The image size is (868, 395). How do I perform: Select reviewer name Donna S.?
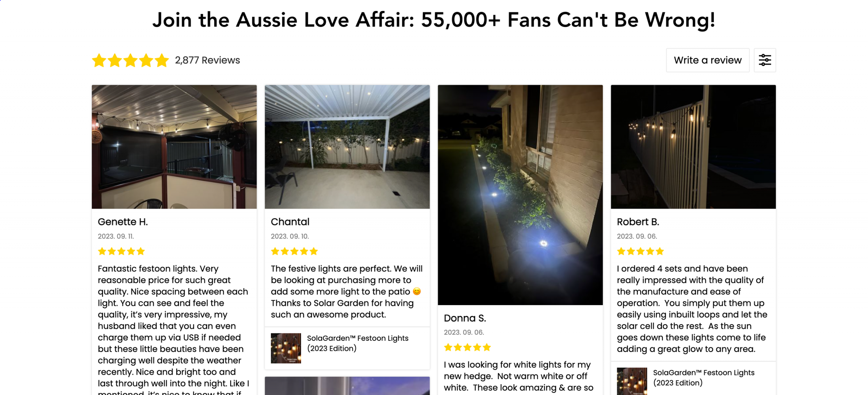(465, 318)
